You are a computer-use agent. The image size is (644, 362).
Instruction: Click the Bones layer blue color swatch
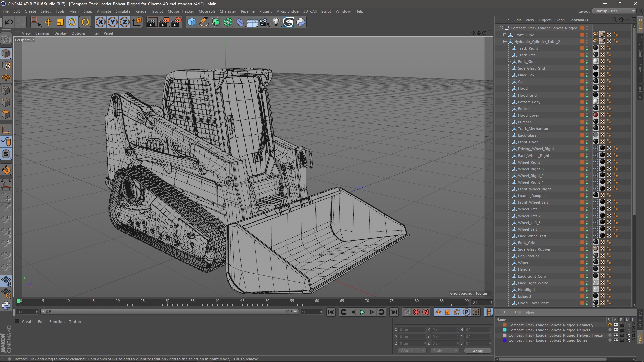(505, 340)
